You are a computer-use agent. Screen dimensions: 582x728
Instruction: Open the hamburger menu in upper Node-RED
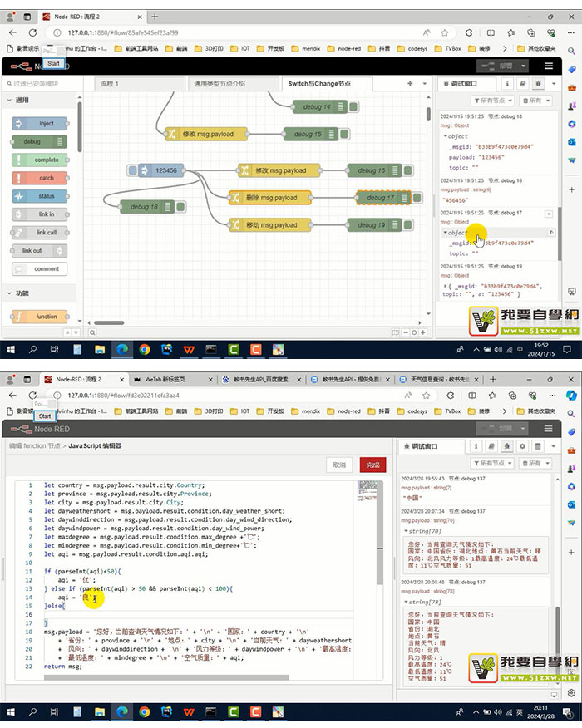pyautogui.click(x=549, y=66)
